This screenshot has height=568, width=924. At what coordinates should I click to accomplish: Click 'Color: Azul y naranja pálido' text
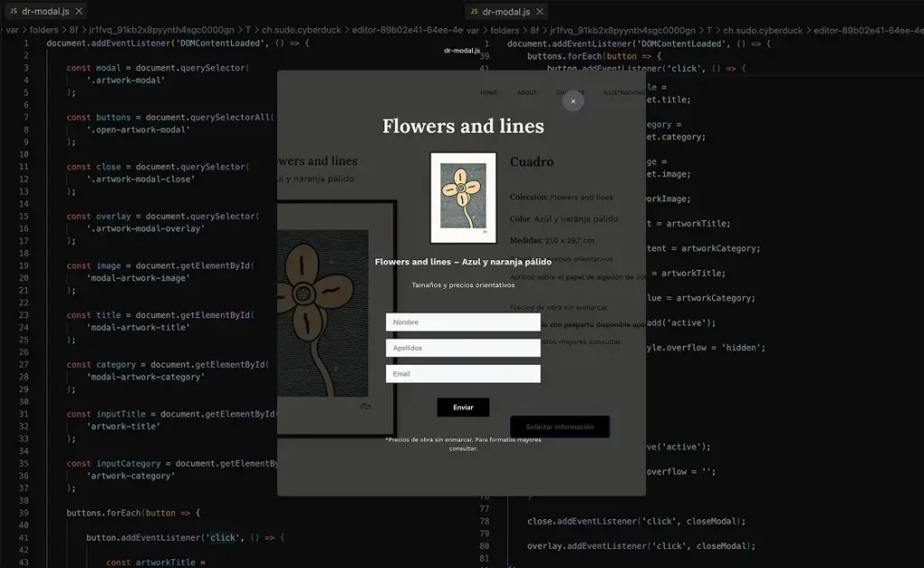pyautogui.click(x=563, y=219)
